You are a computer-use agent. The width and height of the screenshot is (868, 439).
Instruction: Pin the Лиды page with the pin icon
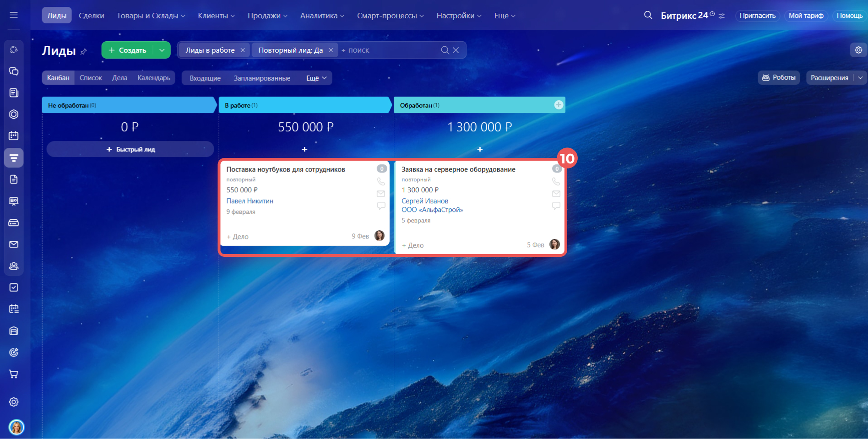(83, 52)
